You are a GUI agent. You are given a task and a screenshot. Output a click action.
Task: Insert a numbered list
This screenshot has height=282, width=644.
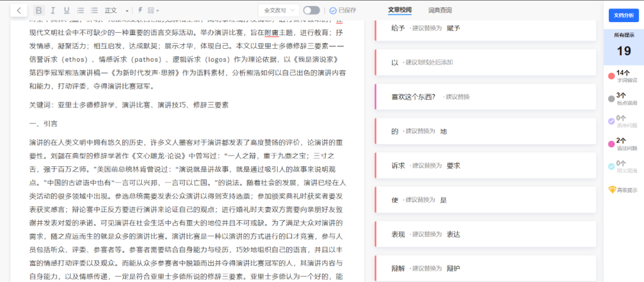[x=80, y=10]
